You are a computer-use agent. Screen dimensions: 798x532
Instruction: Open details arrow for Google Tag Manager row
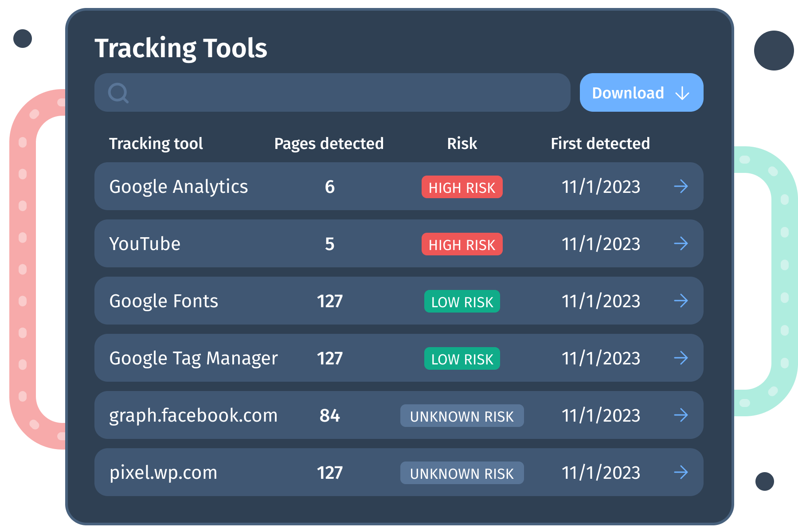click(681, 358)
